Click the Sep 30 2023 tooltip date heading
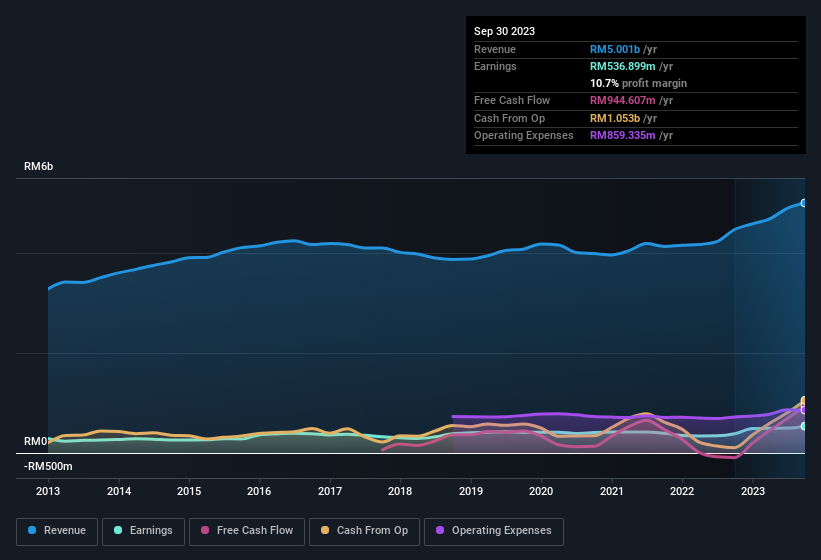The image size is (821, 560). click(x=504, y=31)
